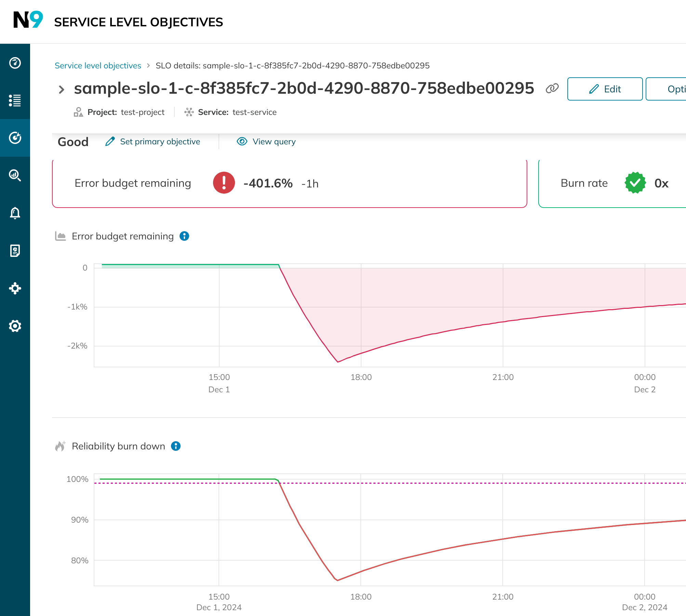Click the eye icon for View query

[242, 141]
